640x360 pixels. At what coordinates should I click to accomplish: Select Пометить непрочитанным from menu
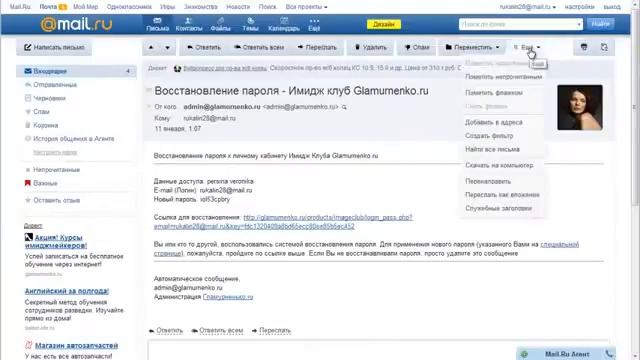503,77
